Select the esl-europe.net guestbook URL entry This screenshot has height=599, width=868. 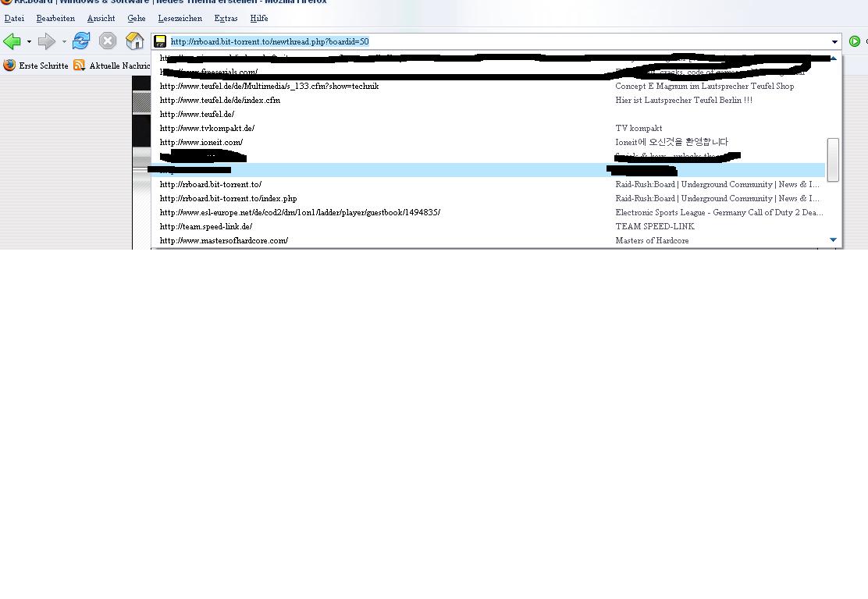click(x=489, y=212)
